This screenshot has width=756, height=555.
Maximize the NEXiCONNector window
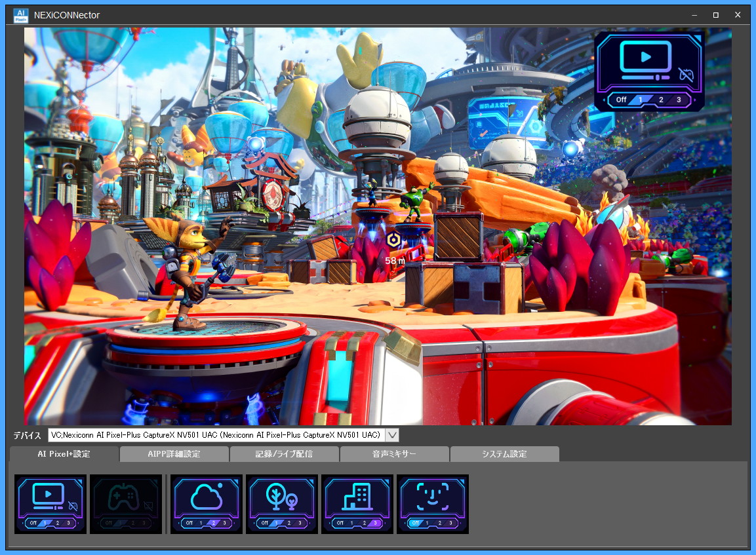716,15
